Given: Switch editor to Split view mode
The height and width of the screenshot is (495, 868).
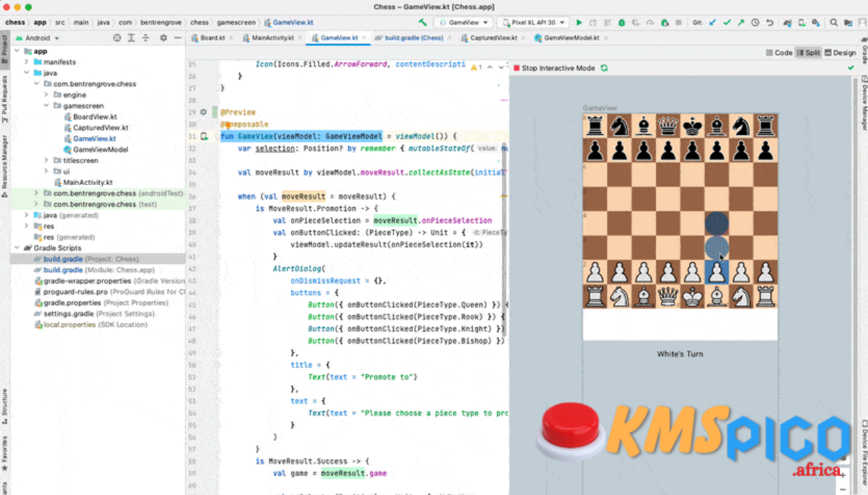Looking at the screenshot, I should 808,52.
